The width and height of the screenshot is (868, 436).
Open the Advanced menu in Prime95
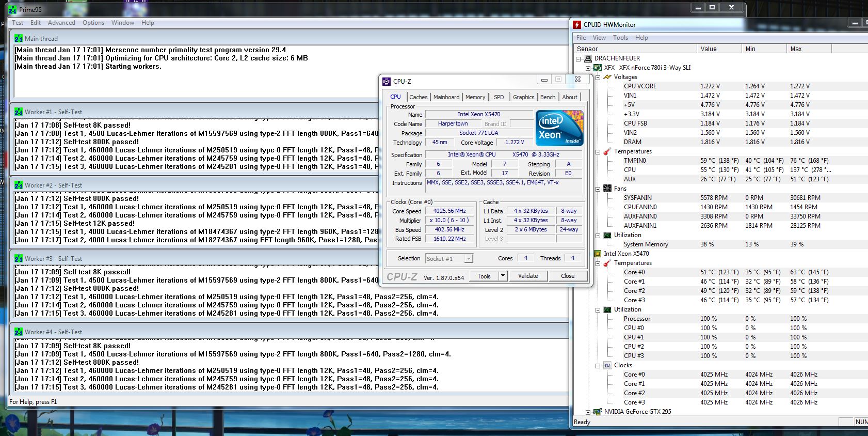(x=61, y=23)
